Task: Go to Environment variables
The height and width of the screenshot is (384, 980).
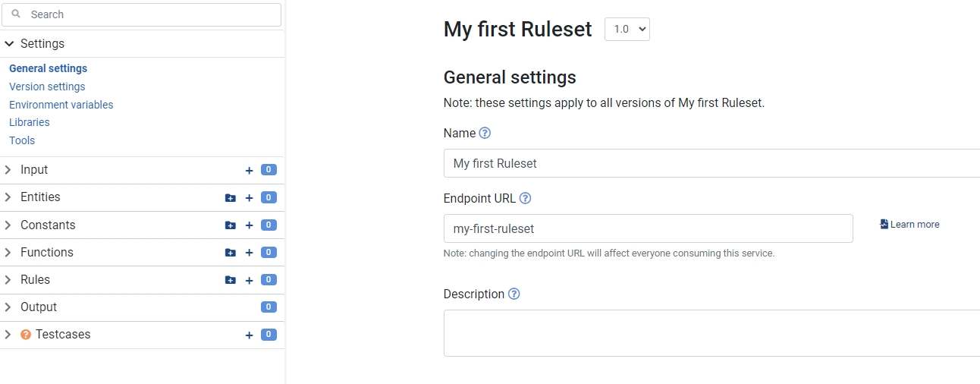Action: coord(61,105)
